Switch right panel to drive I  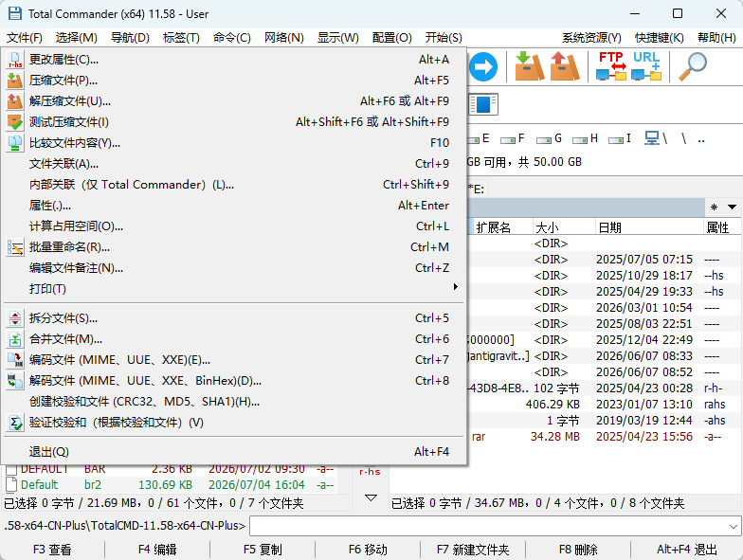pos(620,138)
